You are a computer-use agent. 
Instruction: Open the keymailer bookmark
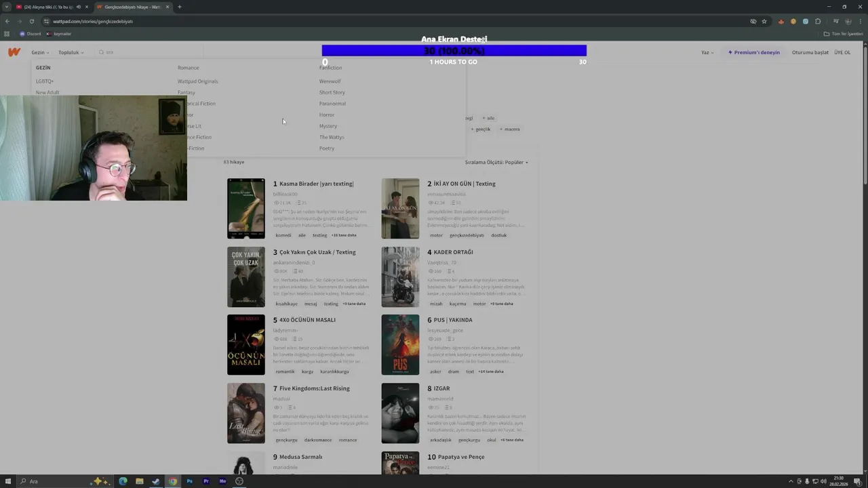[59, 33]
